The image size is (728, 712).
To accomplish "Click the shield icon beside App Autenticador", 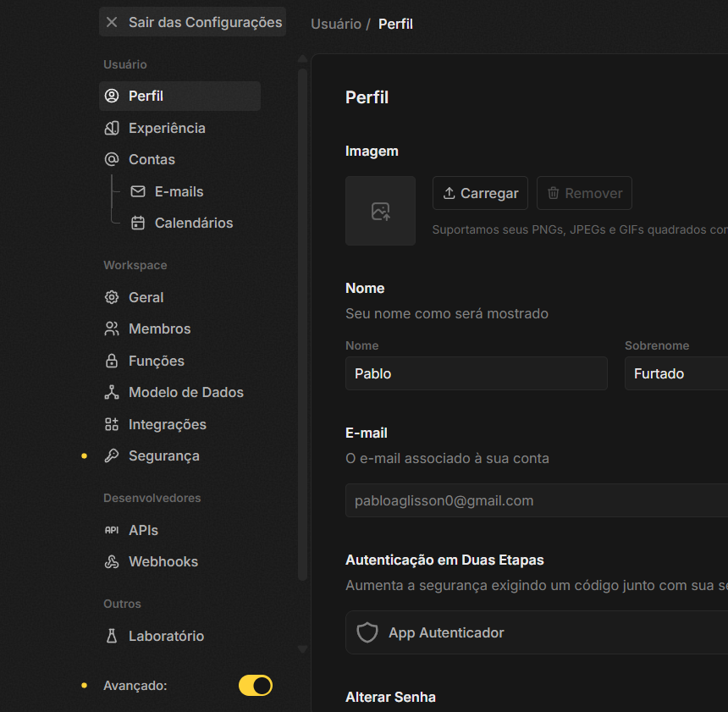I will coord(367,633).
